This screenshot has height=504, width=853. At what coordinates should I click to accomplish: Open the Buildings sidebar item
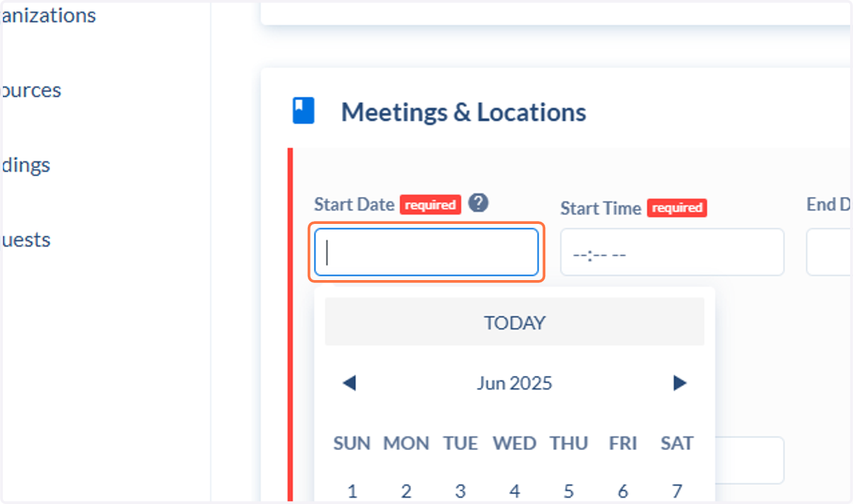[x=25, y=165]
